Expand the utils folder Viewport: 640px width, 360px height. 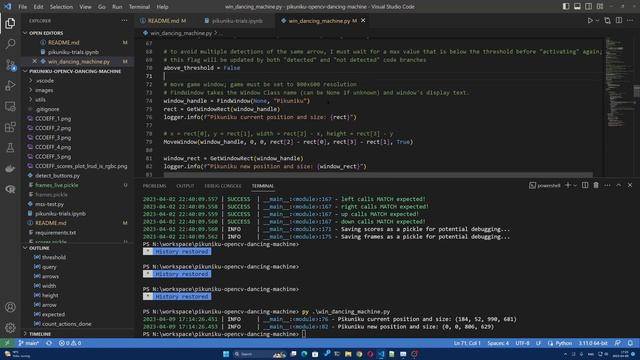40,100
